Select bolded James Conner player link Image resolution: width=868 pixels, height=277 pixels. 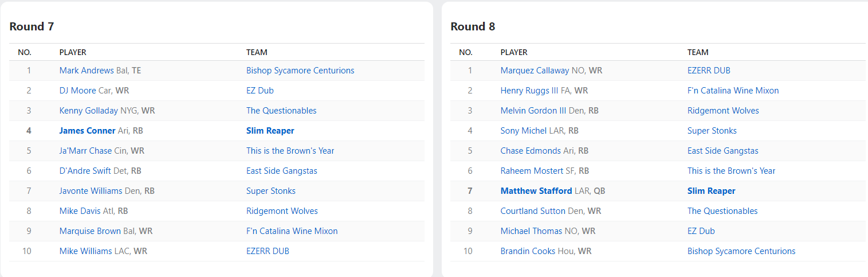(x=87, y=131)
